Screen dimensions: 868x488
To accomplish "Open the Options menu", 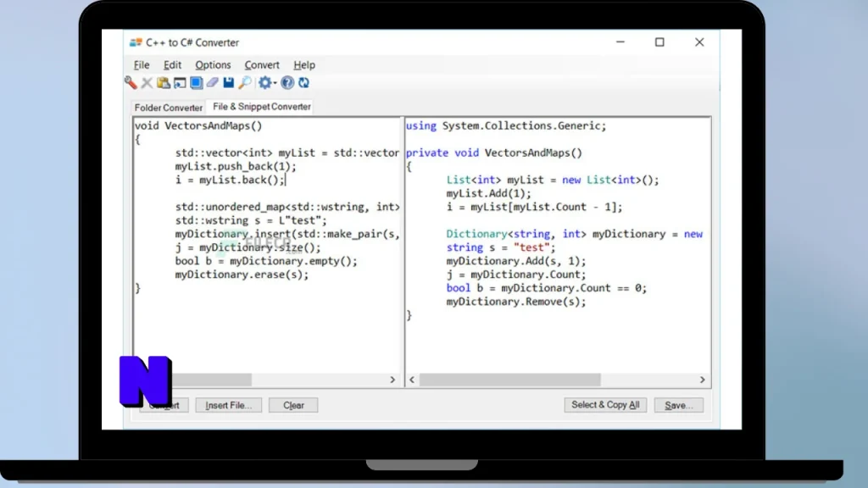I will coord(213,64).
